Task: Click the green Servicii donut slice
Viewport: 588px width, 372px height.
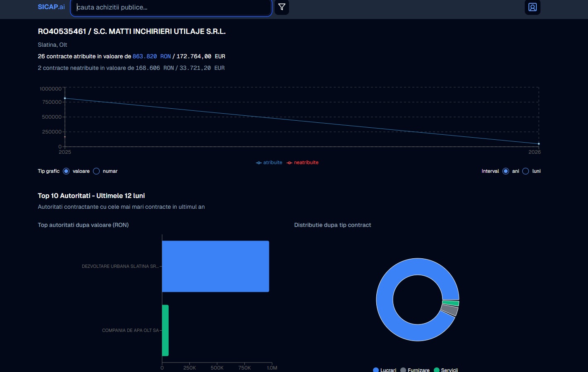Action: 451,303
